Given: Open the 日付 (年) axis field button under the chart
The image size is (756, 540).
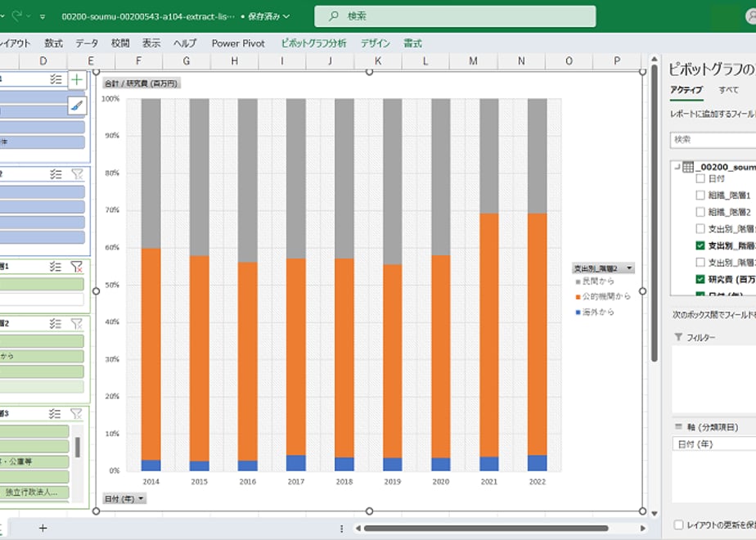Looking at the screenshot, I should tap(124, 498).
